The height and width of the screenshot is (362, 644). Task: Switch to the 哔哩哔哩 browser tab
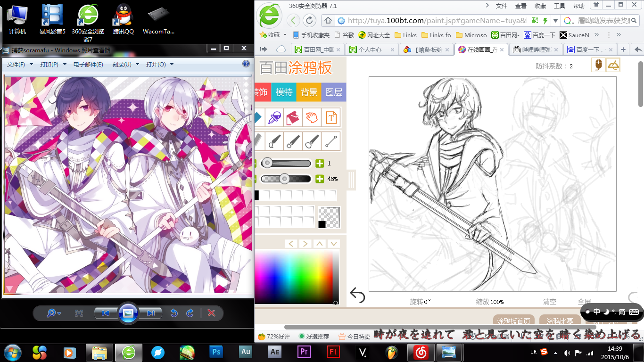click(536, 49)
